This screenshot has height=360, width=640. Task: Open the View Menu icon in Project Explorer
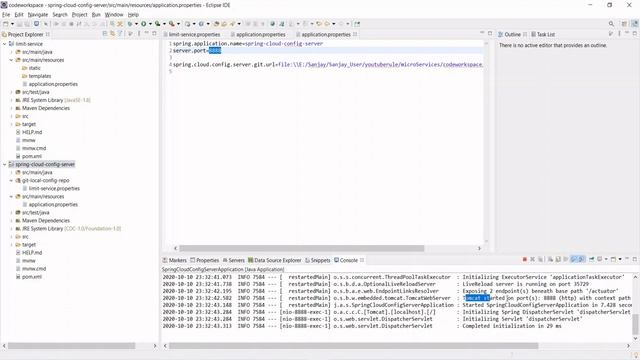[x=138, y=34]
